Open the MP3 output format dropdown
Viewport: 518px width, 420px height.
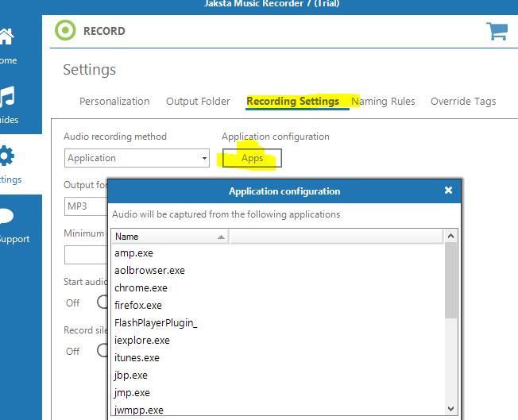[86, 206]
